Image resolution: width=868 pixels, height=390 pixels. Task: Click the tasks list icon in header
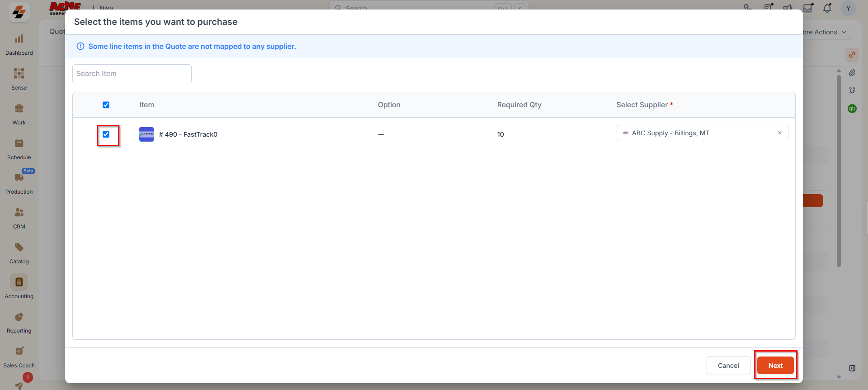point(768,8)
